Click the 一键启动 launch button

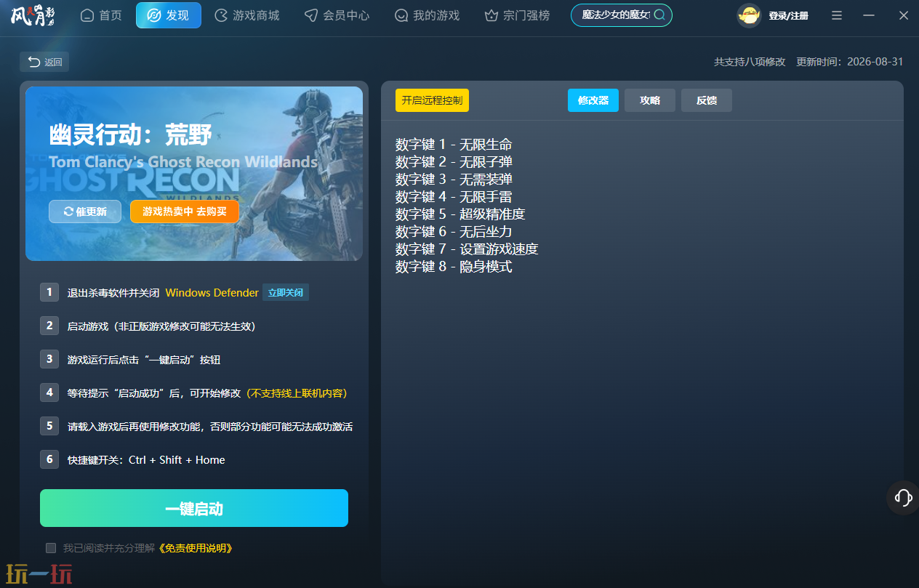(x=194, y=508)
